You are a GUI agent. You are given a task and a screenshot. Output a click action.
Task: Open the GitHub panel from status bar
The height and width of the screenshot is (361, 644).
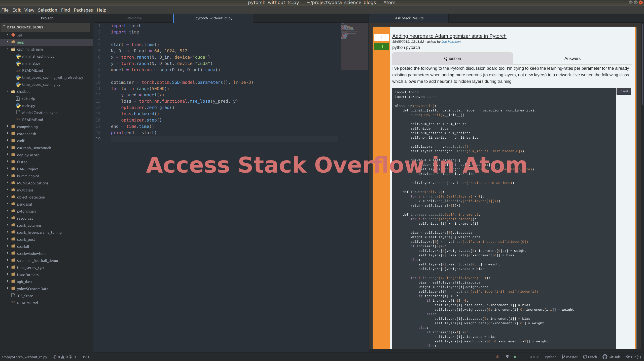[x=611, y=357]
